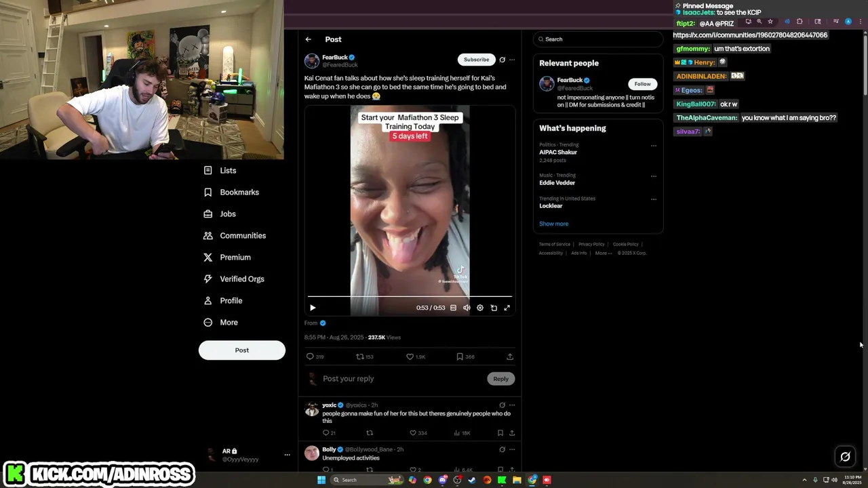Open Verified Orgs in sidebar
The height and width of the screenshot is (488, 868).
234,279
